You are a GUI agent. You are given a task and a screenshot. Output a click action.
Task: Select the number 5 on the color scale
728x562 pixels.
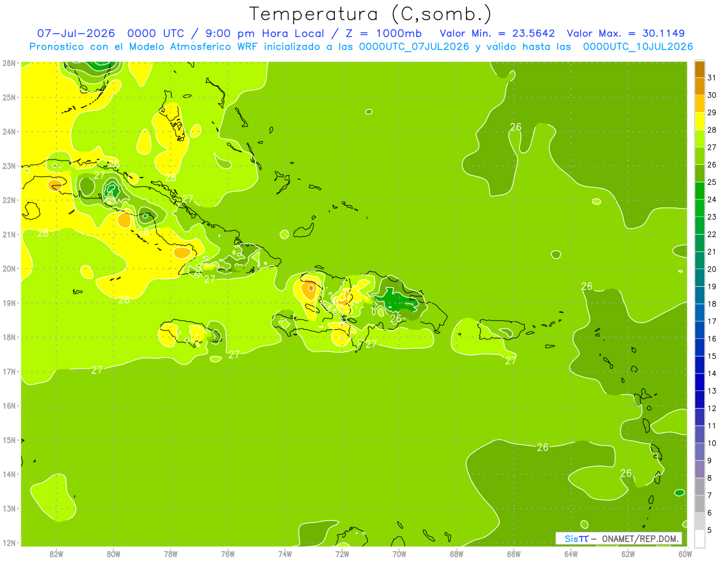click(710, 530)
